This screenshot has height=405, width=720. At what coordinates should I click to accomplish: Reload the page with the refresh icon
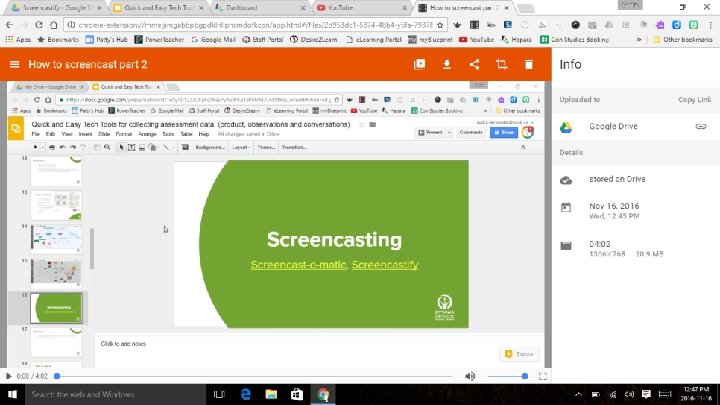click(39, 25)
